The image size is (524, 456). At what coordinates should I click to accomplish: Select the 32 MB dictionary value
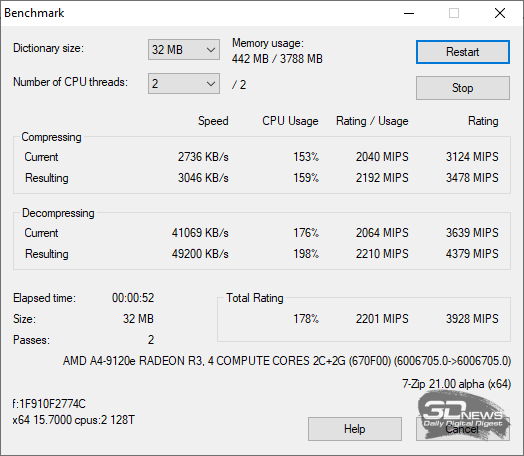click(167, 50)
